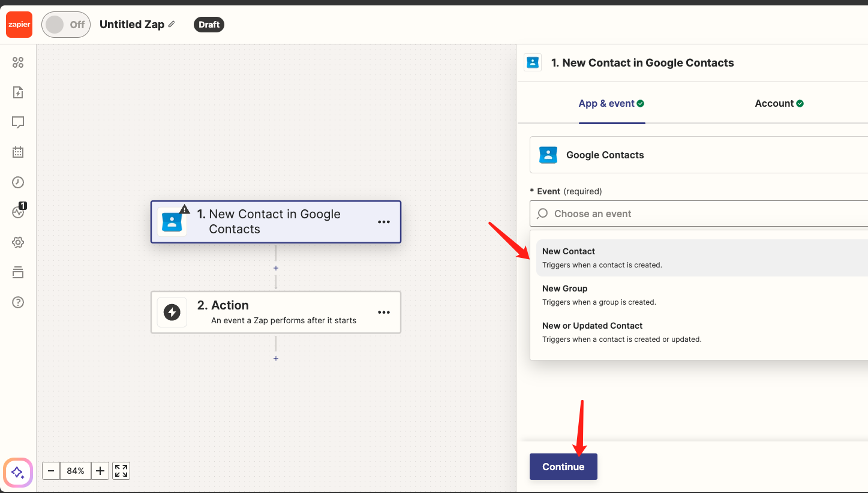Add a step below the Action step
This screenshot has height=493, width=868.
pos(276,359)
